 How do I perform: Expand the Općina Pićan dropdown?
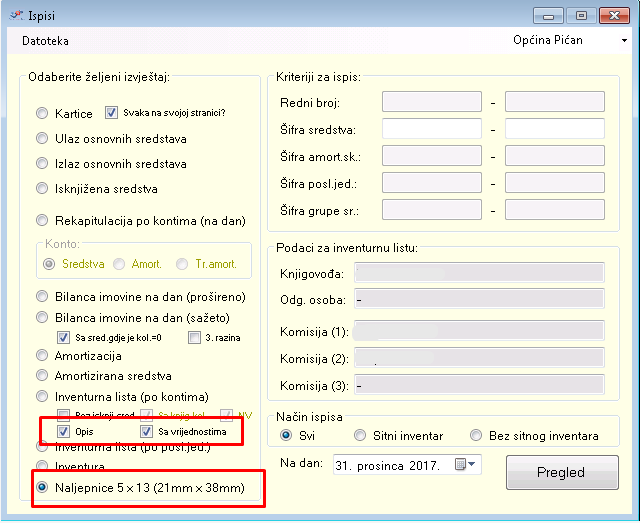coord(624,41)
